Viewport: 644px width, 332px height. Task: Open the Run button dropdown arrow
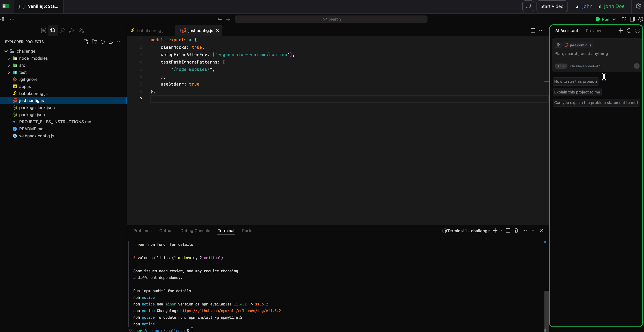click(614, 19)
